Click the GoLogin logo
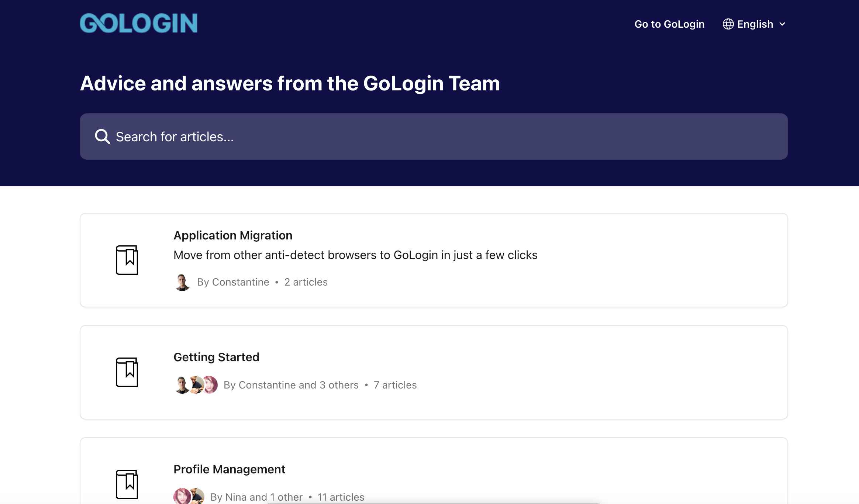 138,23
